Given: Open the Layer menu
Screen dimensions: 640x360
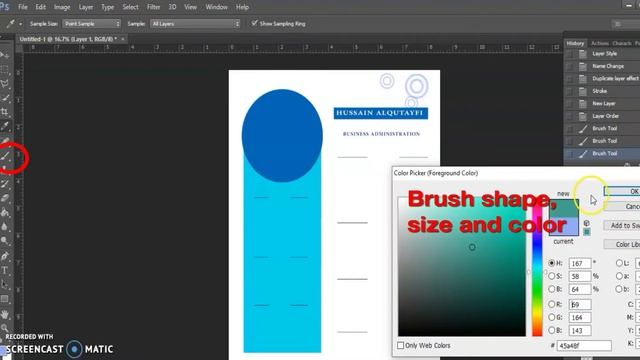Looking at the screenshot, I should [86, 7].
